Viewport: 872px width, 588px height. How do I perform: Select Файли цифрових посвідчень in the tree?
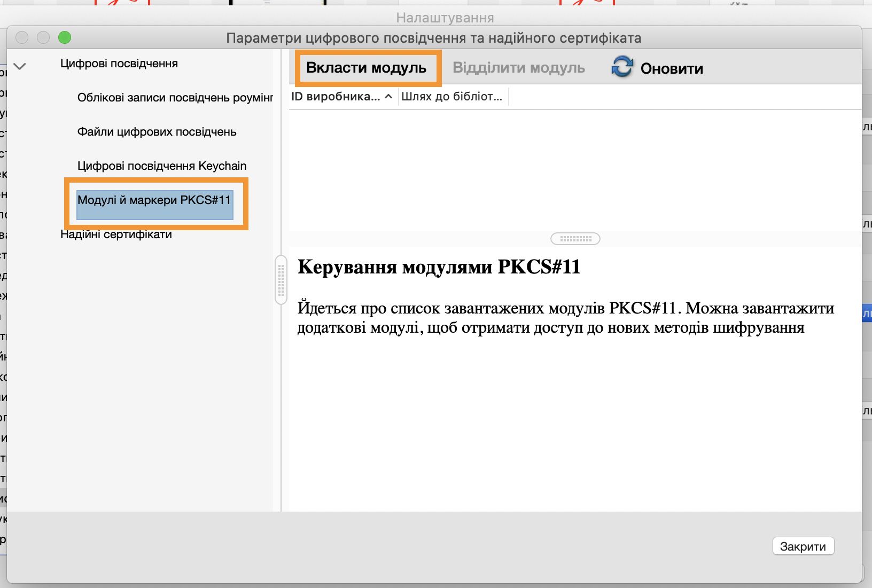tap(157, 132)
